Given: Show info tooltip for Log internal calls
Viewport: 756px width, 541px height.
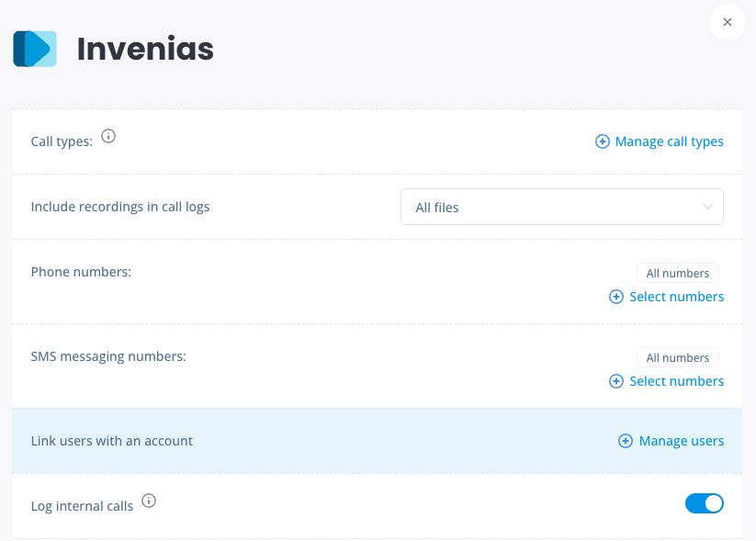Looking at the screenshot, I should (x=149, y=501).
